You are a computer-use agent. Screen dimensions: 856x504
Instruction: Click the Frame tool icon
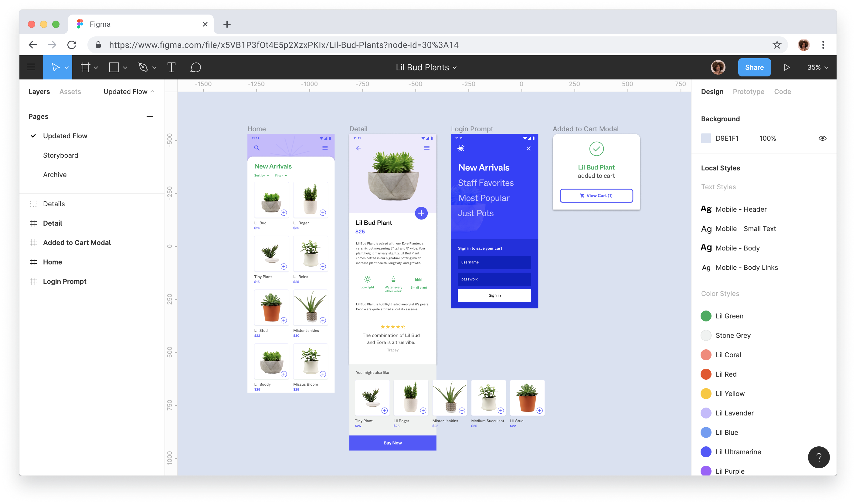(87, 67)
